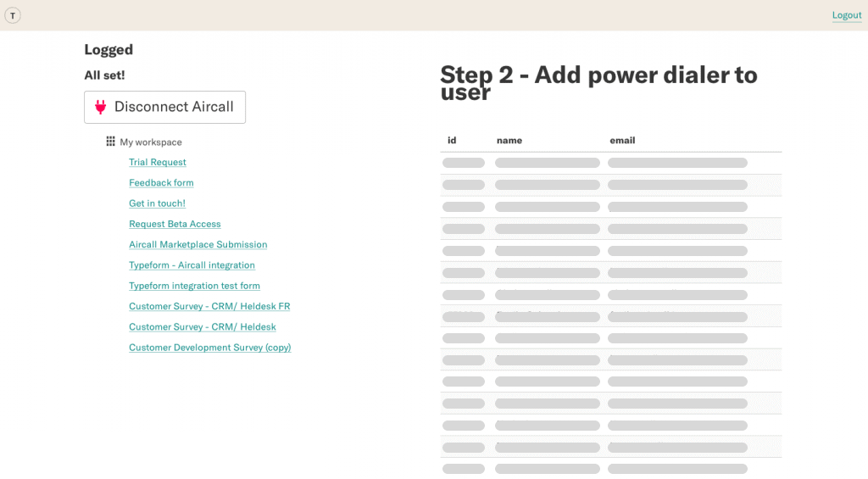
Task: Select the first user row in table
Action: [610, 163]
